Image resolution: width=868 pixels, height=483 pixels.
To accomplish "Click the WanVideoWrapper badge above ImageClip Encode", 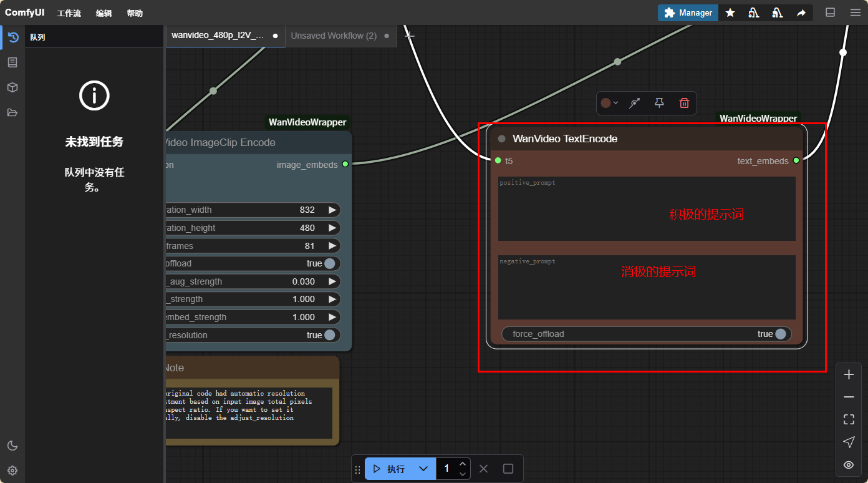I will 307,122.
